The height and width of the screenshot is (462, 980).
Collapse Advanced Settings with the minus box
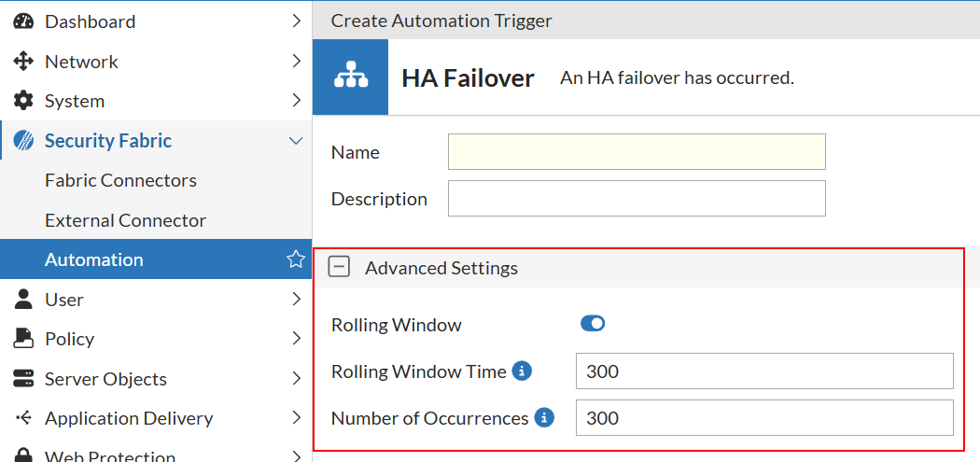click(x=341, y=268)
